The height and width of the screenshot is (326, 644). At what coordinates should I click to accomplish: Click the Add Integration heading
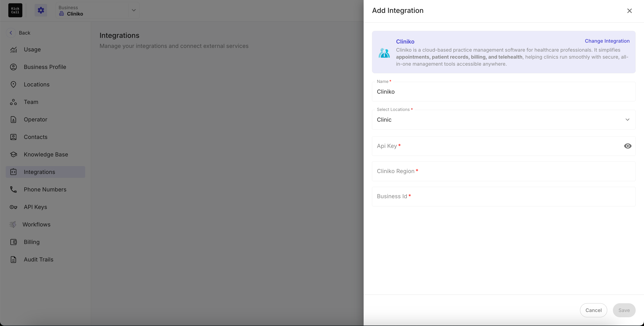tap(398, 11)
